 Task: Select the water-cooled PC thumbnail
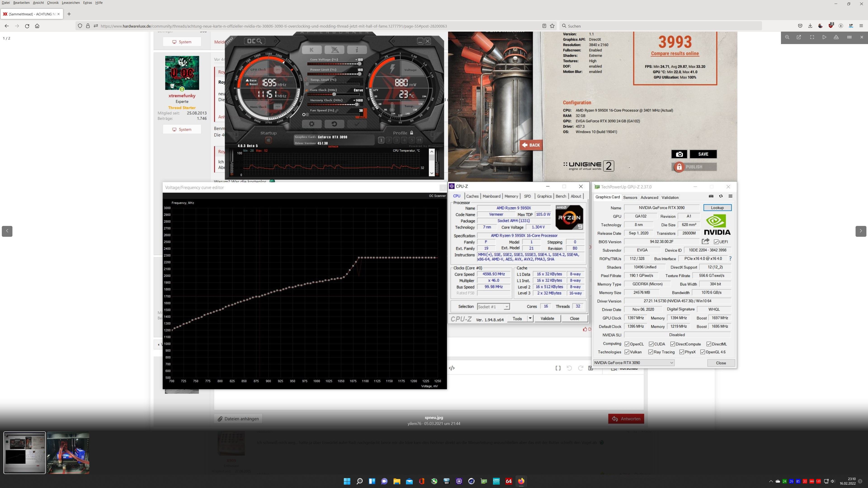point(68,453)
